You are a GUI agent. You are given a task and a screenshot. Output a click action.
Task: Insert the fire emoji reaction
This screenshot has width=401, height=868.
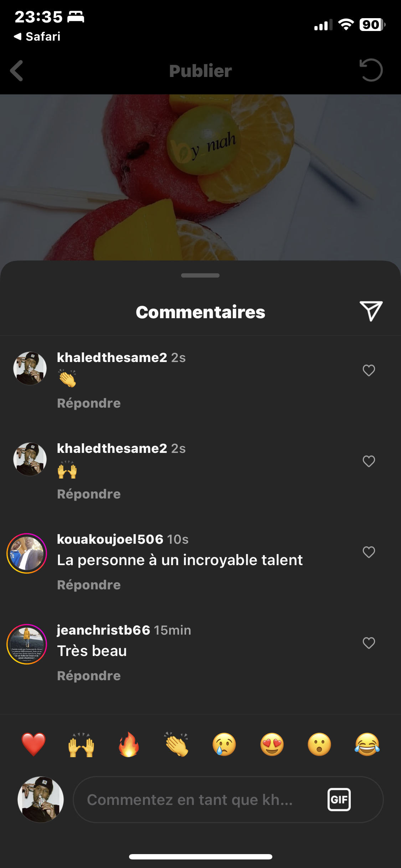pyautogui.click(x=129, y=744)
